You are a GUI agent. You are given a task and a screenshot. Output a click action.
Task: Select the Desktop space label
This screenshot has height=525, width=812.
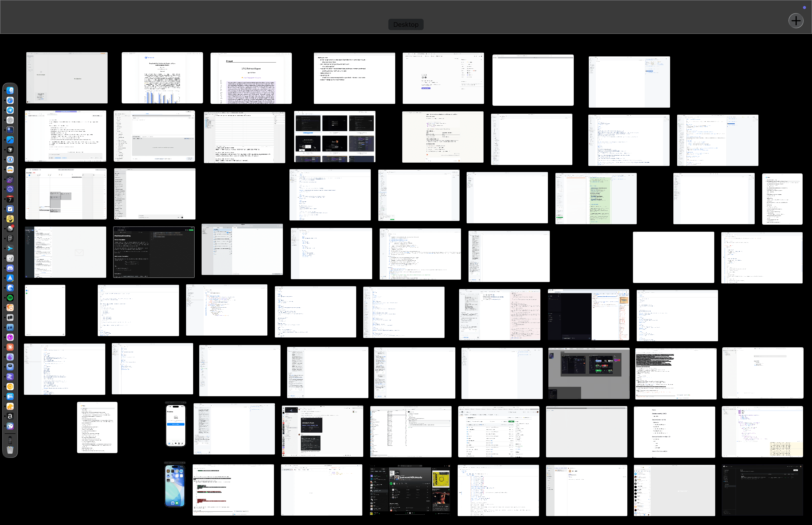(406, 24)
